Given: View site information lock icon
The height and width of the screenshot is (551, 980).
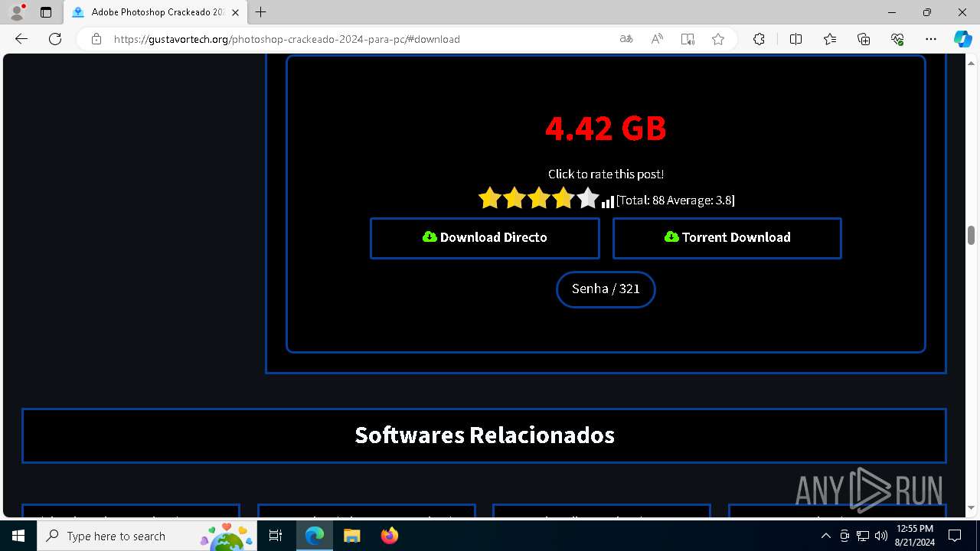Looking at the screenshot, I should coord(96,39).
